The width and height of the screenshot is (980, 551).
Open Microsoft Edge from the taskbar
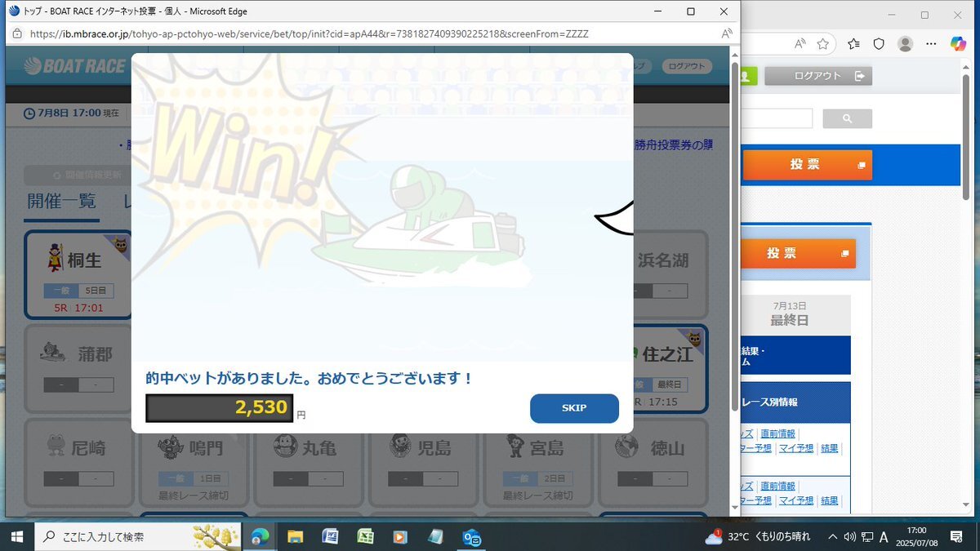[x=261, y=536]
